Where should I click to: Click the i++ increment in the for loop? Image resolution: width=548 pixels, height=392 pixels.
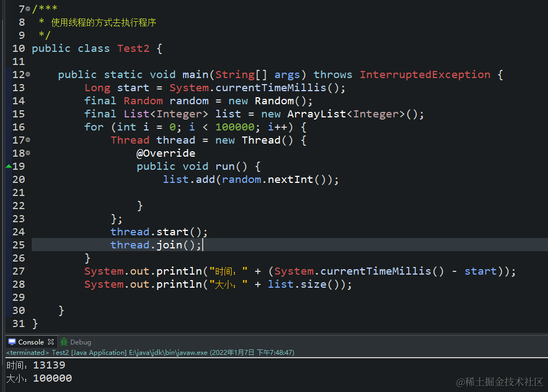click(277, 127)
